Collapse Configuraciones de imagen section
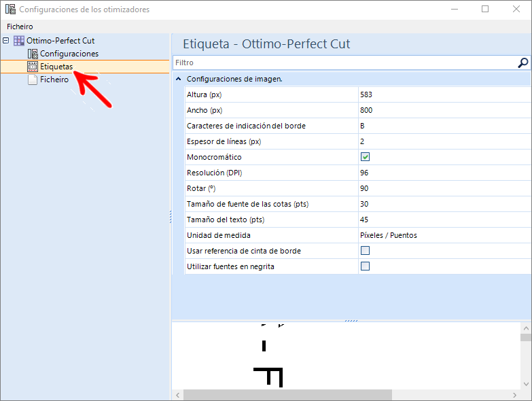The width and height of the screenshot is (532, 401). 179,79
